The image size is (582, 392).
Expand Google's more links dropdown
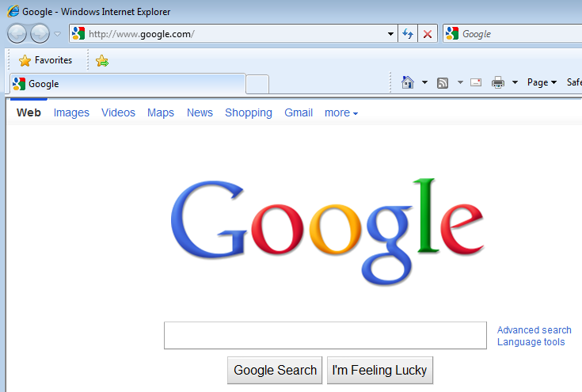point(341,112)
